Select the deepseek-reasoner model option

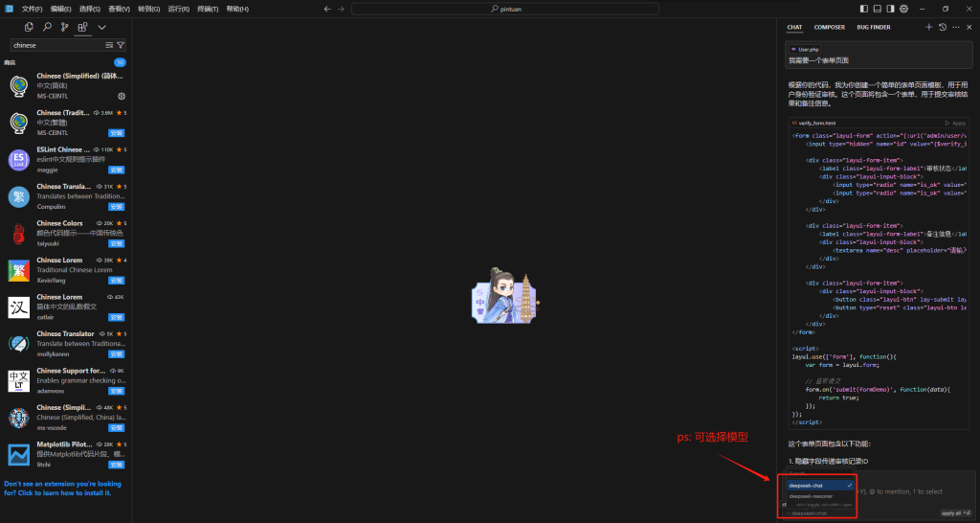pos(820,496)
